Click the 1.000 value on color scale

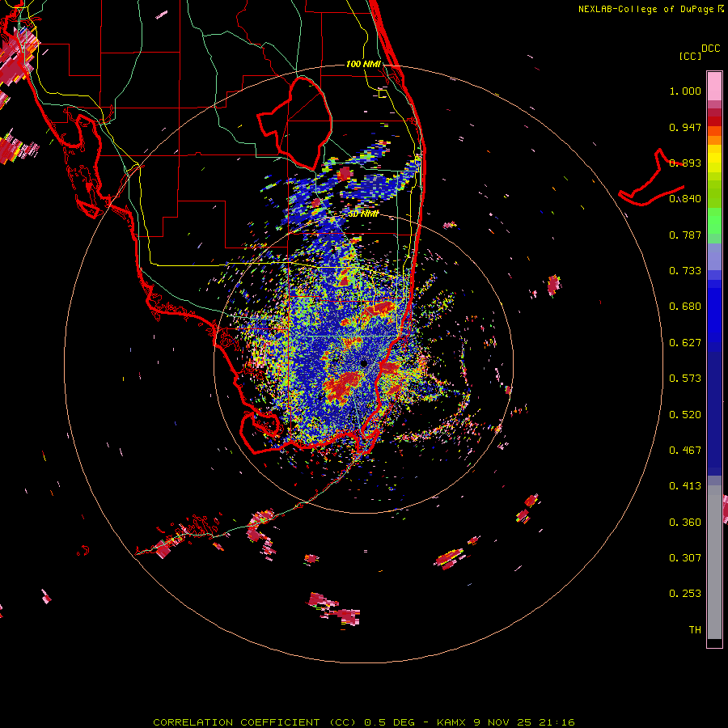click(x=685, y=91)
